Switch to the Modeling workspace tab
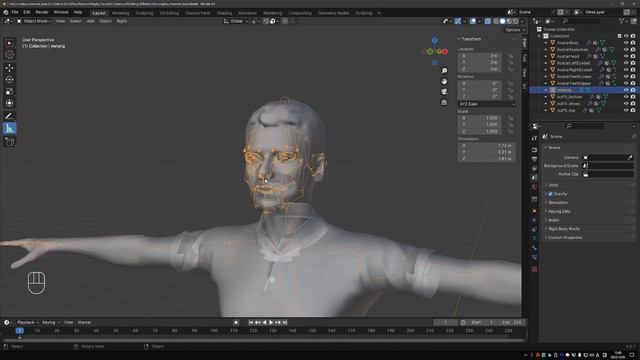The image size is (640, 360). (x=120, y=13)
